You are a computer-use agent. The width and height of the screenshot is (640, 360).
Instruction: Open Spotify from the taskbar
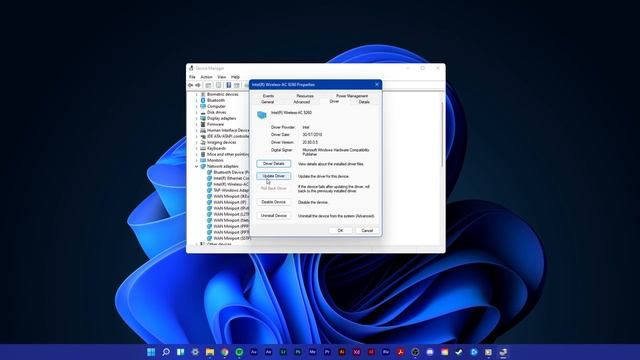point(239,352)
